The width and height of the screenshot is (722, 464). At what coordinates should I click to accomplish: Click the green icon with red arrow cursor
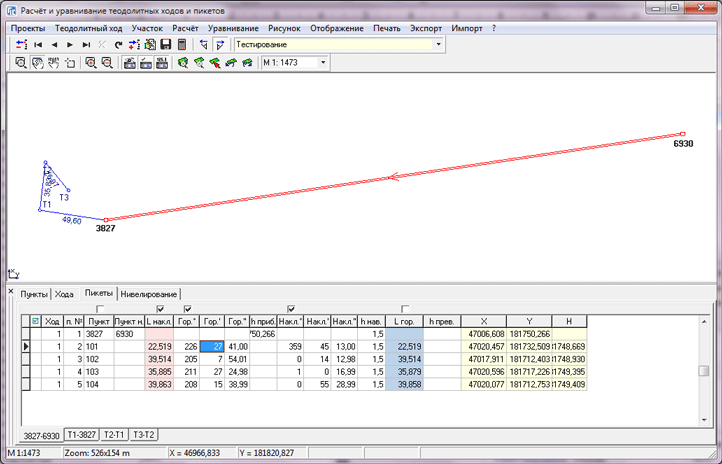215,63
